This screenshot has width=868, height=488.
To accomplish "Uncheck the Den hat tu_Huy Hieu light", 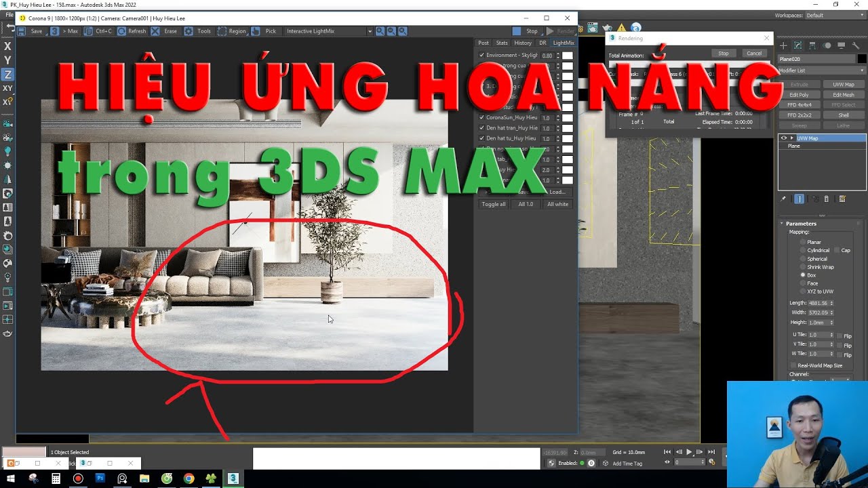I will click(481, 138).
